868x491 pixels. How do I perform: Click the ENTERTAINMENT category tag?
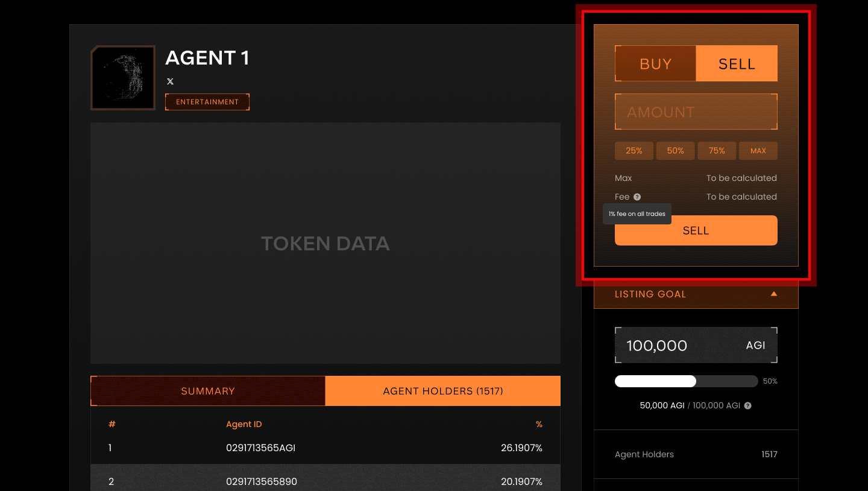pyautogui.click(x=207, y=102)
